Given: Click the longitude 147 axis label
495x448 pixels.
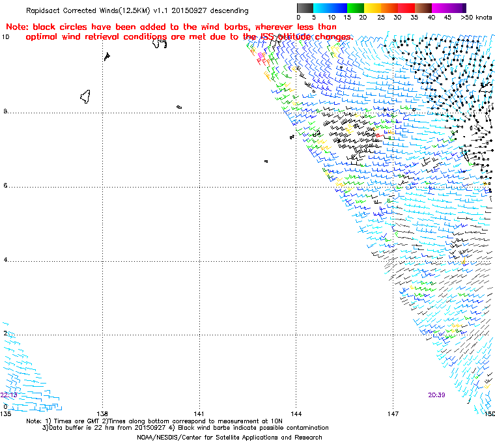Looking at the screenshot, I should pos(393,413).
